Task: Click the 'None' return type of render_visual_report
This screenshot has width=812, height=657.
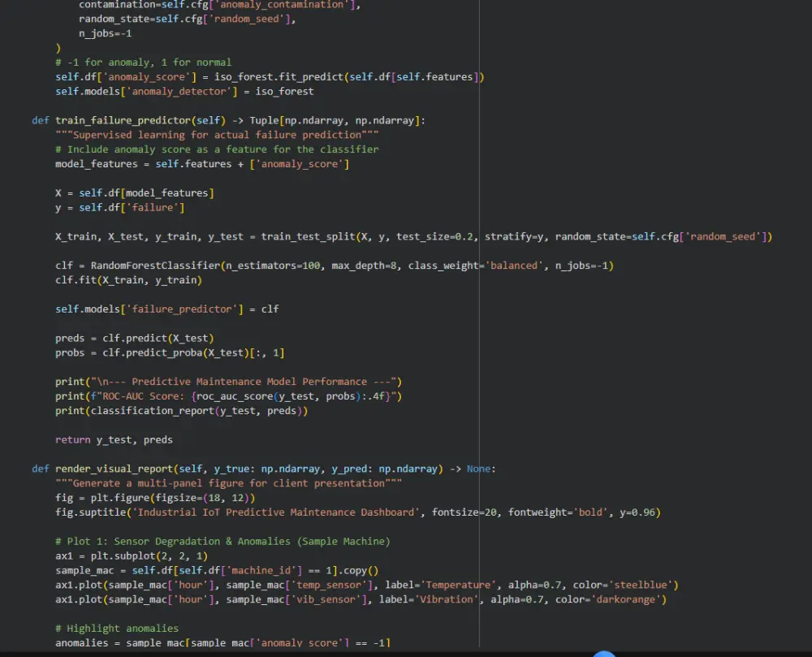Action: 478,469
